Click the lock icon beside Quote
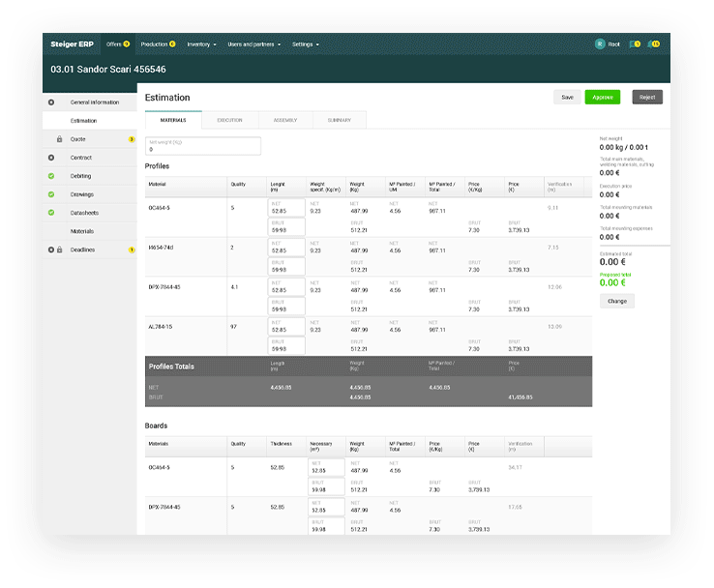 tap(59, 139)
